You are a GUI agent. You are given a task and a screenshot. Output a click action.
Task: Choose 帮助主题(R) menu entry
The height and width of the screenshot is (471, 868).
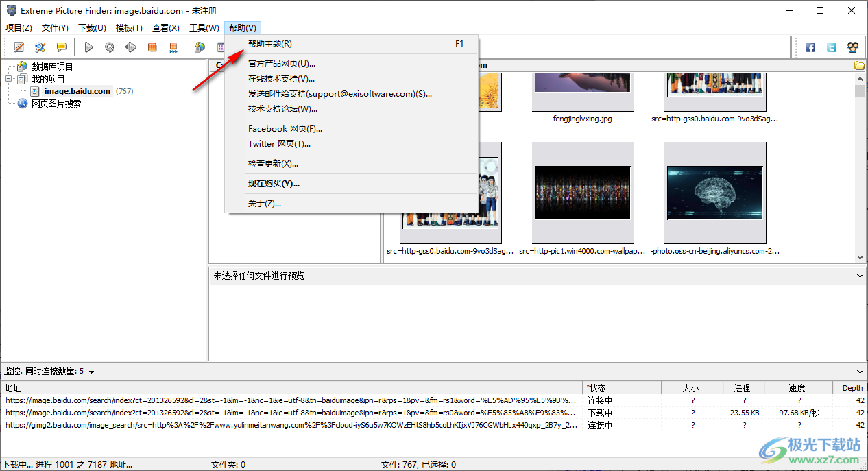(x=352, y=44)
